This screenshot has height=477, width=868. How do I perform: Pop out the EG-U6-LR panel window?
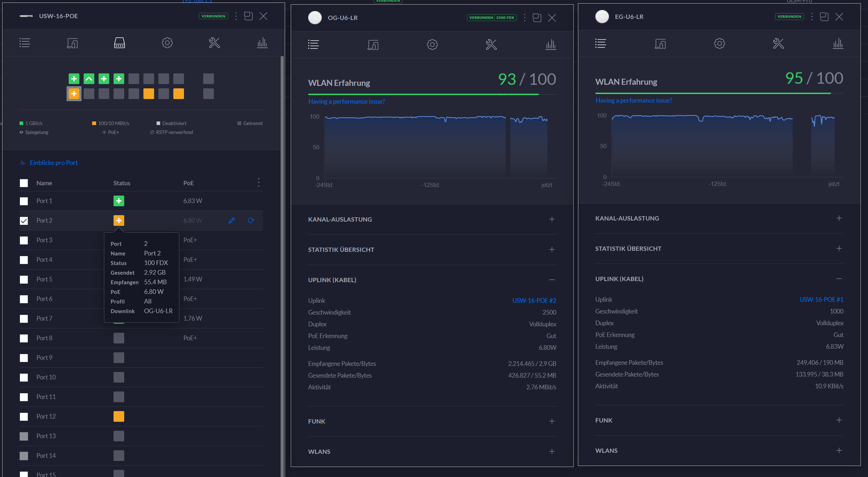coord(824,17)
